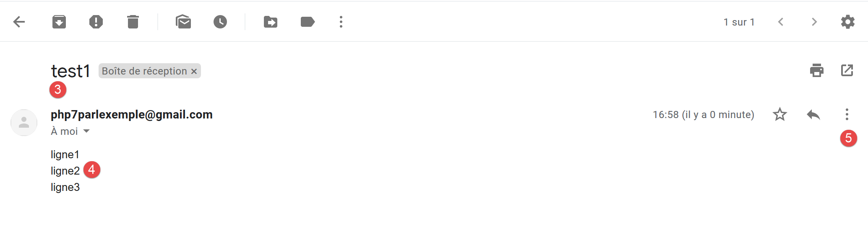Show older message arrow
Viewport: 868px width, 229px height.
(x=814, y=22)
